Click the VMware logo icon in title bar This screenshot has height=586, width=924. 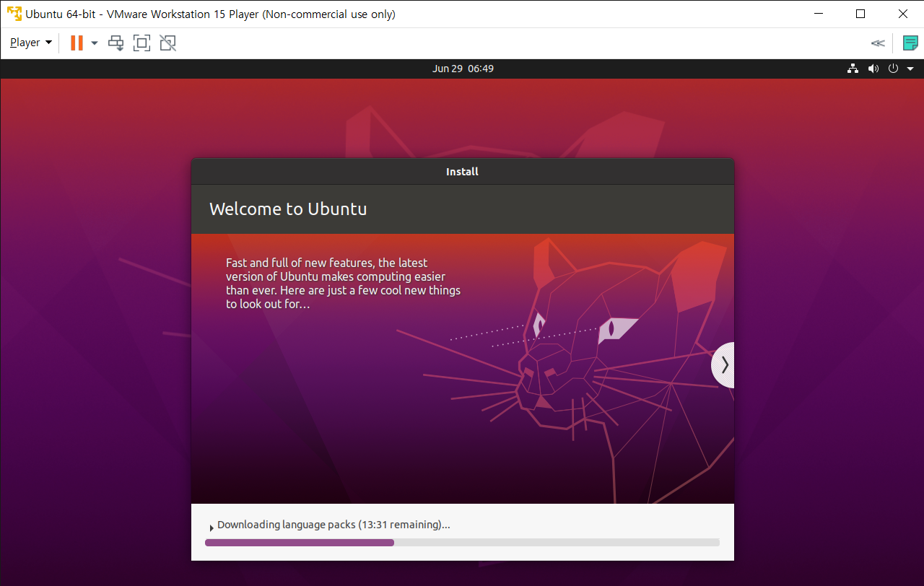coord(14,14)
